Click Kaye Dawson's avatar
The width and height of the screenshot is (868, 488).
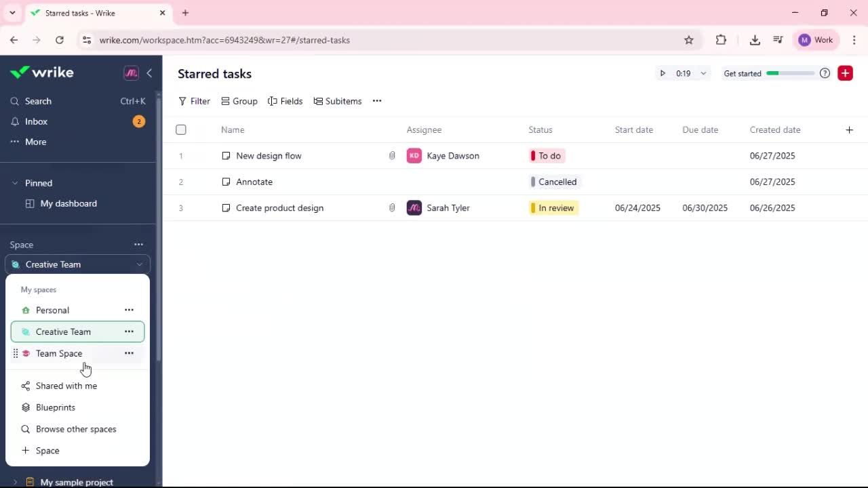pyautogui.click(x=414, y=156)
